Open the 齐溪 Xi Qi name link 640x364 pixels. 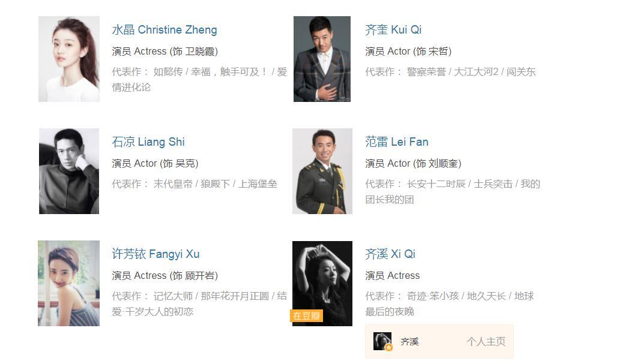(x=390, y=254)
